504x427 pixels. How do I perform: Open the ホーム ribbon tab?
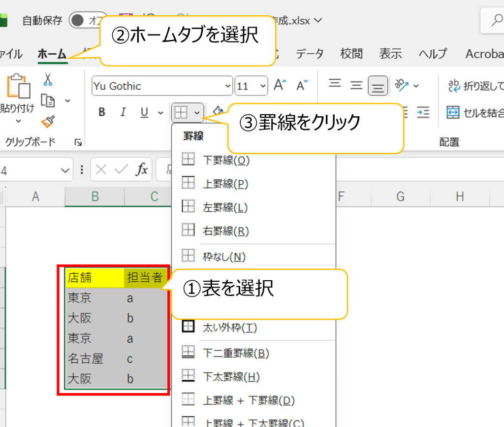(52, 54)
